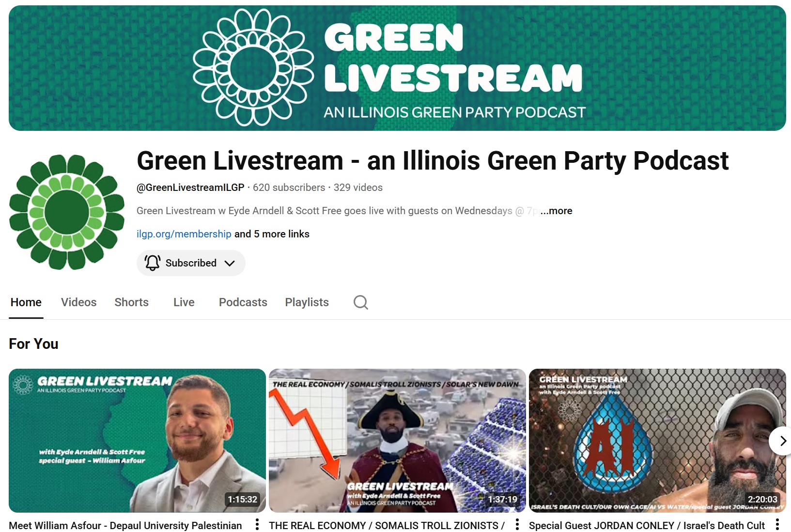Play the William Asfour video thumbnail

[x=137, y=440]
